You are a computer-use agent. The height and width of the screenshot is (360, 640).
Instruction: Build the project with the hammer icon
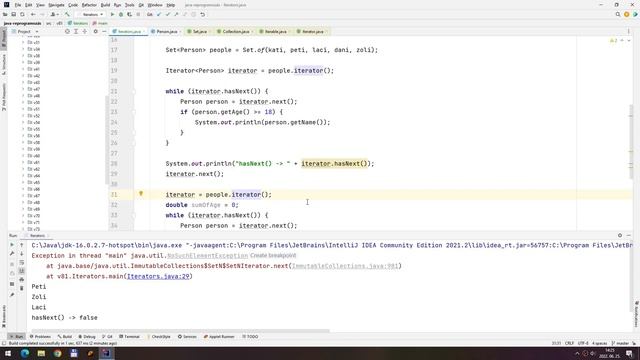point(67,14)
